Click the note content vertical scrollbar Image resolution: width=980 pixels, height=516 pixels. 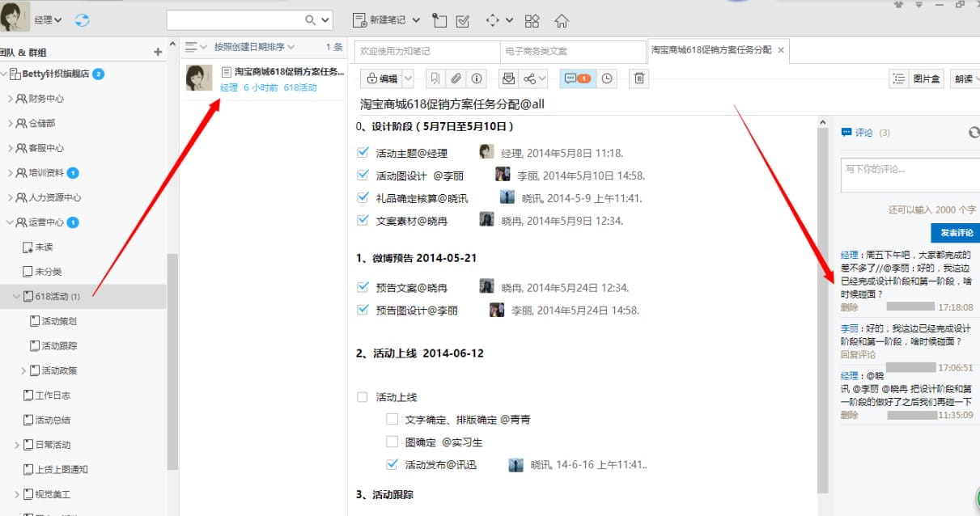pyautogui.click(x=824, y=310)
